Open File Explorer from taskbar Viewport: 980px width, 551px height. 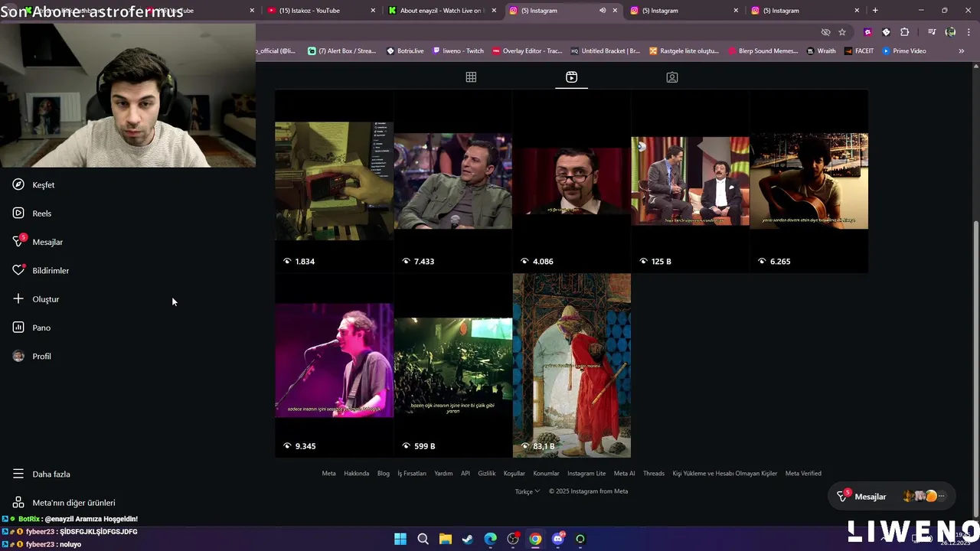tap(445, 539)
